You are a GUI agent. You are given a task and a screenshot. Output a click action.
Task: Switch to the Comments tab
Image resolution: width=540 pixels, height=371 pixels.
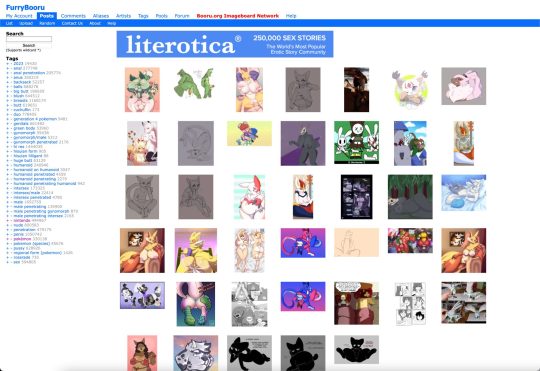[73, 16]
